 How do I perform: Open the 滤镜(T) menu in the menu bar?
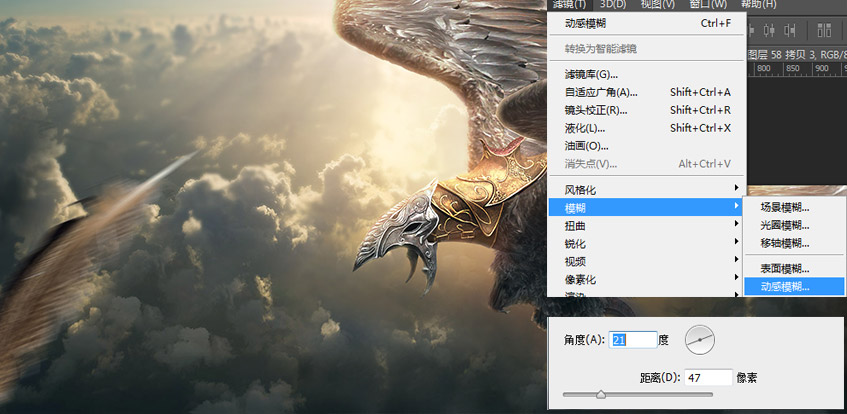pyautogui.click(x=569, y=4)
